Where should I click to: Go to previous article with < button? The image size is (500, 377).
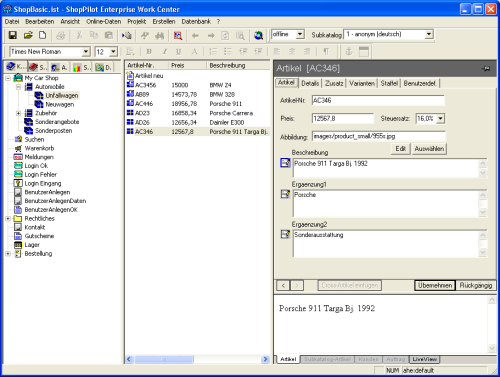283,285
